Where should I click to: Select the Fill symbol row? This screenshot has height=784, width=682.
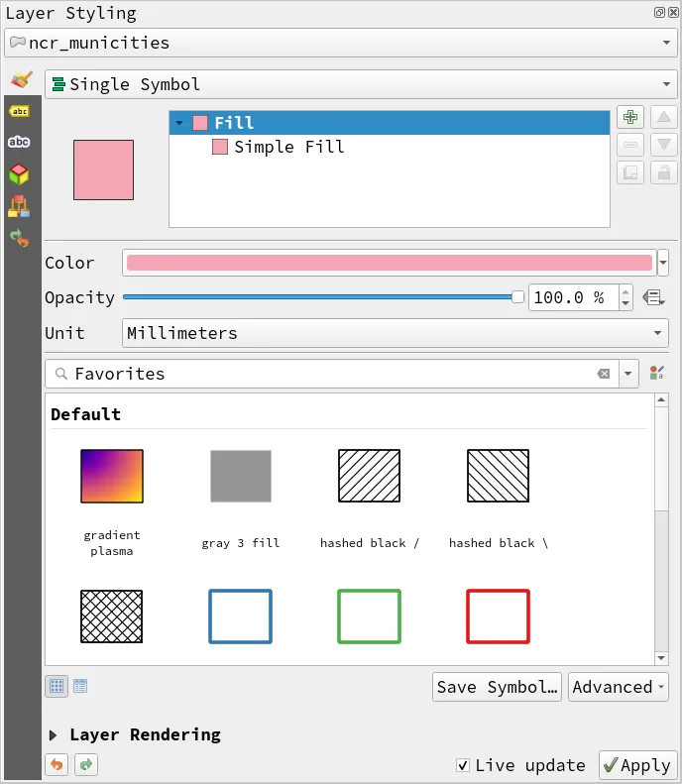click(390, 123)
